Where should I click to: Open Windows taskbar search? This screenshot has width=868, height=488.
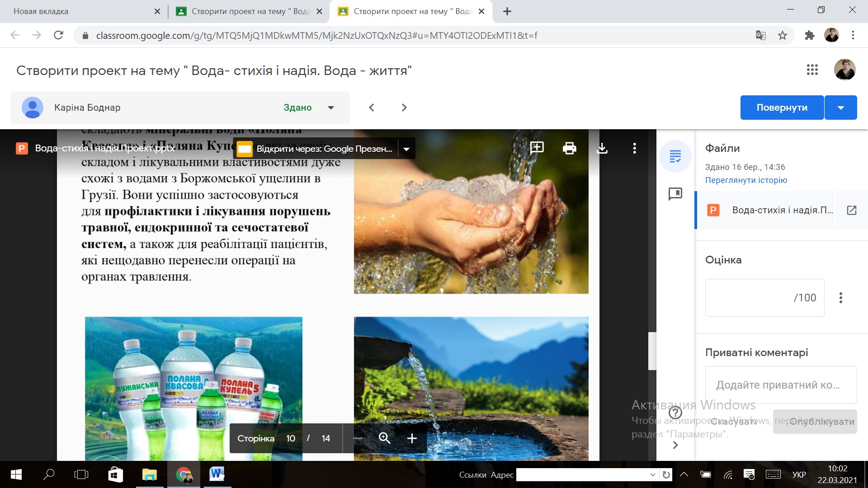(x=48, y=474)
